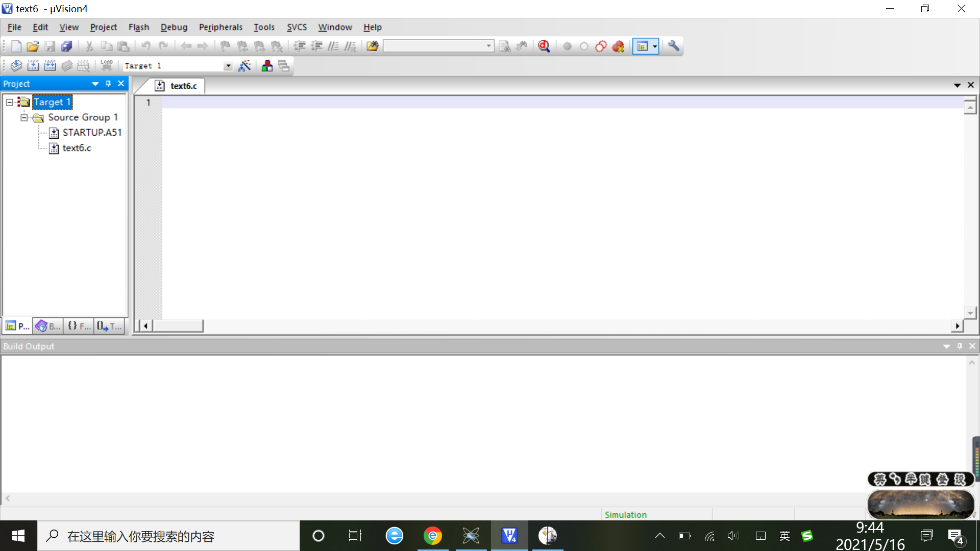Click the Build target icon
980x551 pixels.
click(x=33, y=66)
